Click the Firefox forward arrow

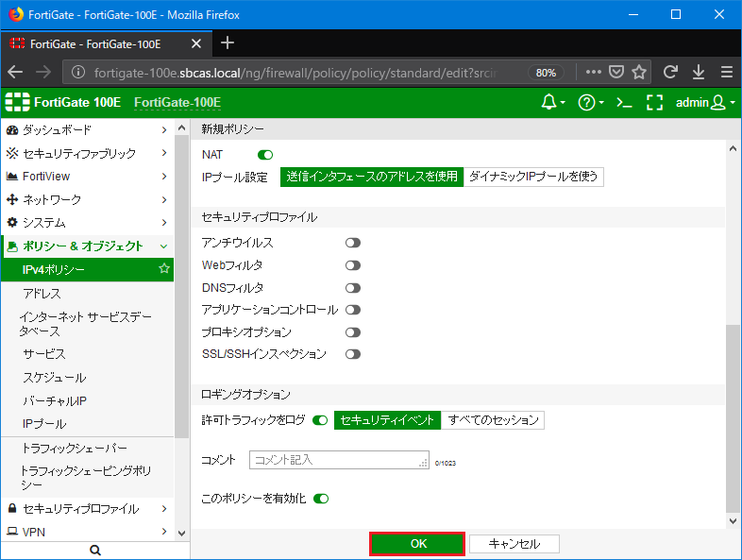click(x=43, y=72)
